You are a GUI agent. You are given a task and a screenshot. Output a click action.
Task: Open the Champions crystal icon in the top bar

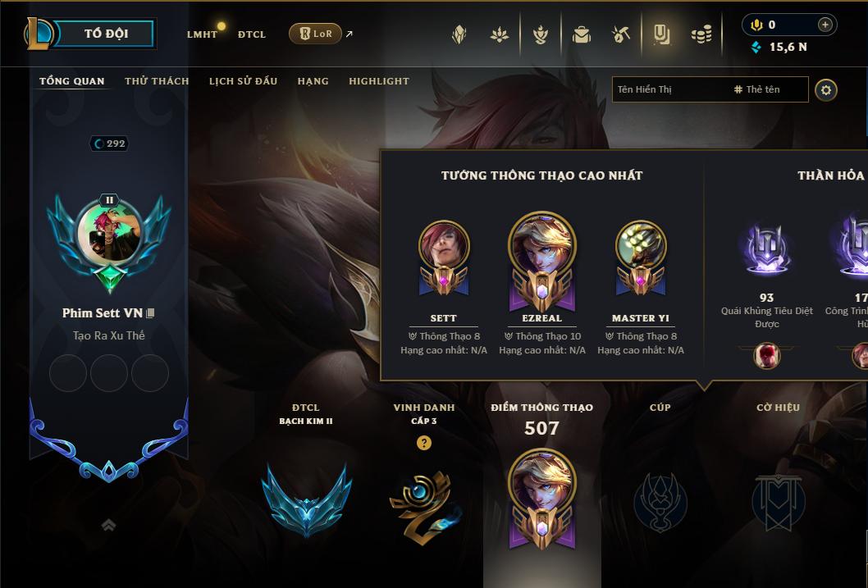(x=459, y=34)
